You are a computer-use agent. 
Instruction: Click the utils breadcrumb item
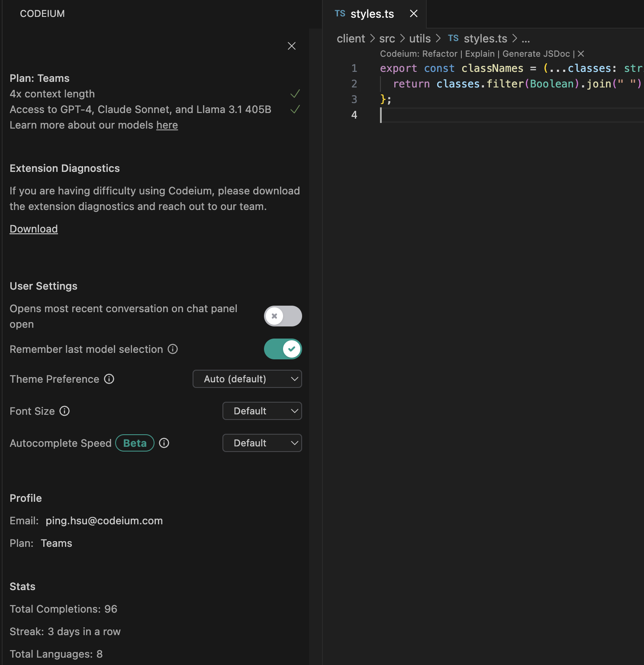[420, 39]
